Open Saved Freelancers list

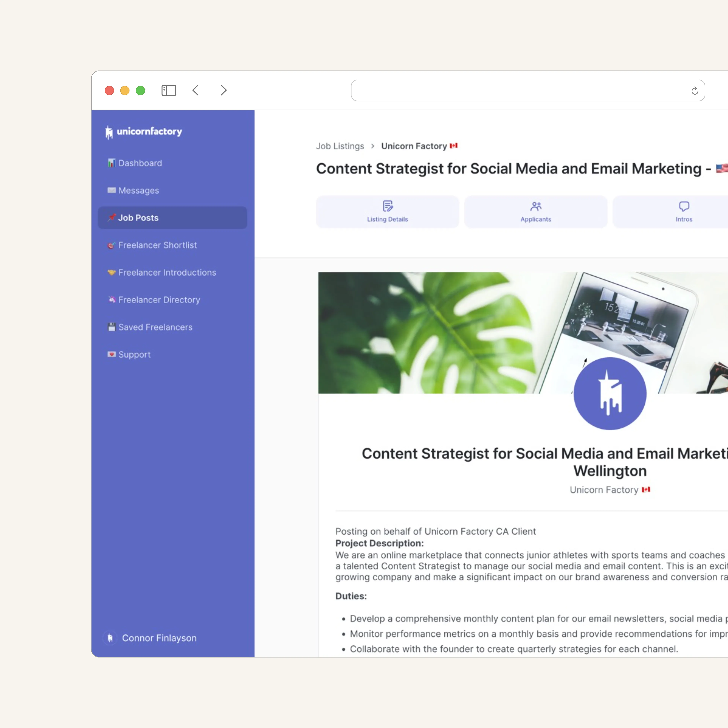(172, 327)
